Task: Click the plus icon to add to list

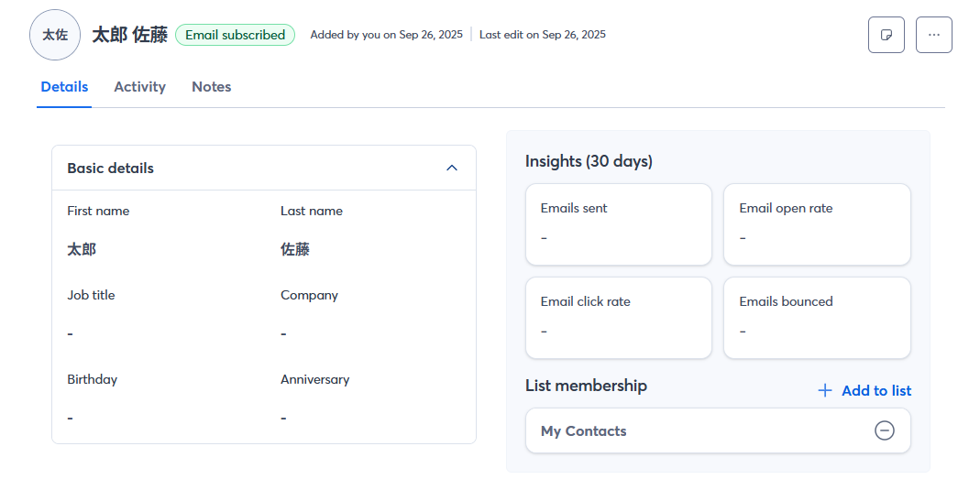Action: coord(825,391)
